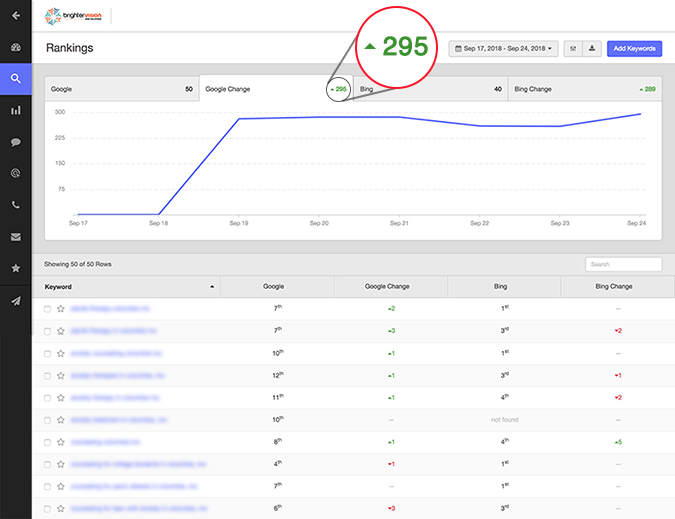Select the Bing Change tab
The image size is (675, 519).
click(585, 89)
